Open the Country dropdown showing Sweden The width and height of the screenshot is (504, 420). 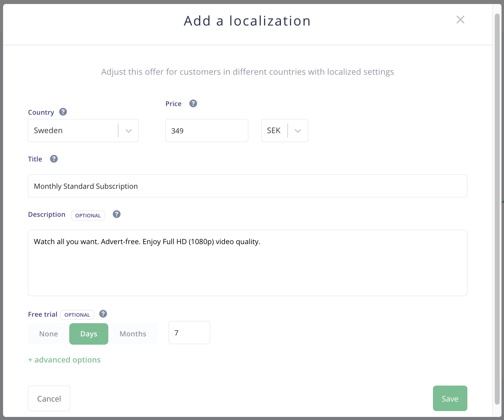point(83,131)
